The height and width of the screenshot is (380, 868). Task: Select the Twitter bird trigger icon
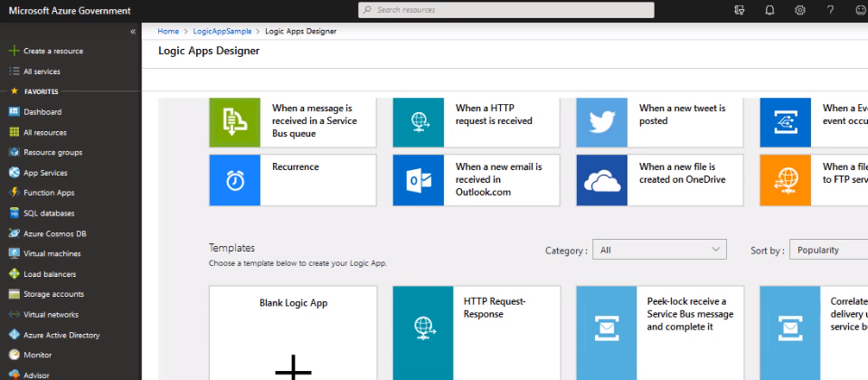[x=601, y=121]
